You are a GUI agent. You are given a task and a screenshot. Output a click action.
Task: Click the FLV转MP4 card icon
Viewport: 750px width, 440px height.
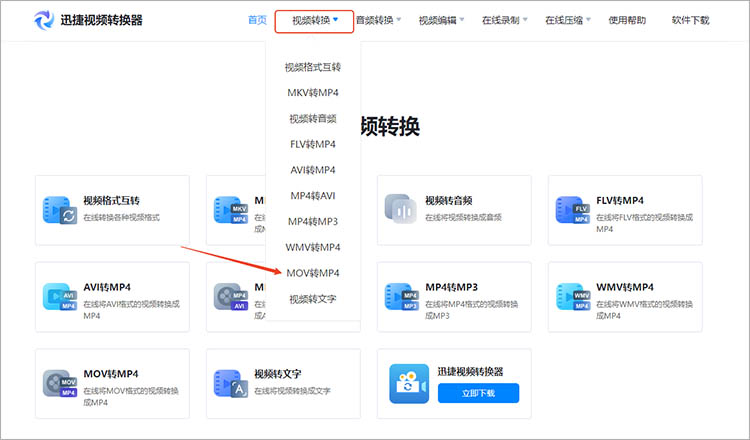click(572, 209)
